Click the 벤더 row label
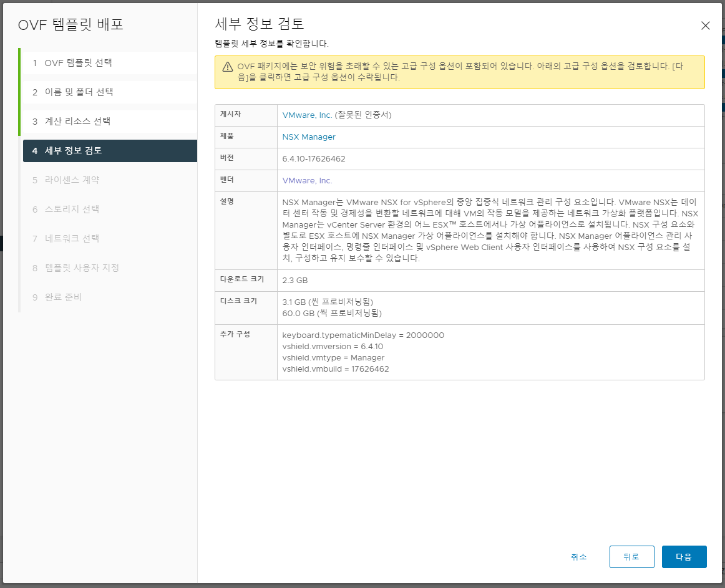Screen dimensions: 725x588 [226, 180]
